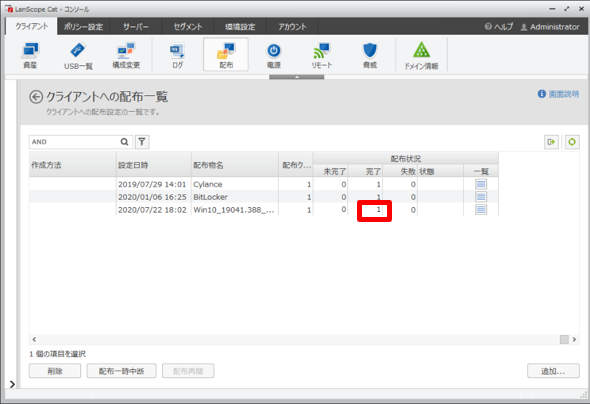This screenshot has width=590, height=404.
Task: Switch to the ポリシー設定 tab
Action: (83, 26)
